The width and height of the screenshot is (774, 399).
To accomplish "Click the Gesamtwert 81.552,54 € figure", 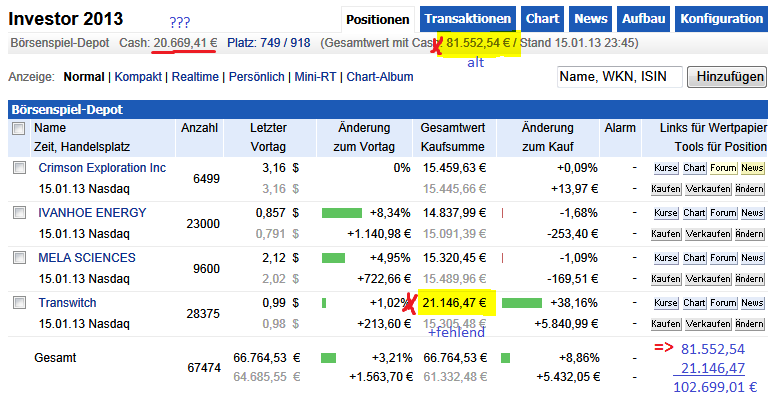I will click(x=478, y=43).
